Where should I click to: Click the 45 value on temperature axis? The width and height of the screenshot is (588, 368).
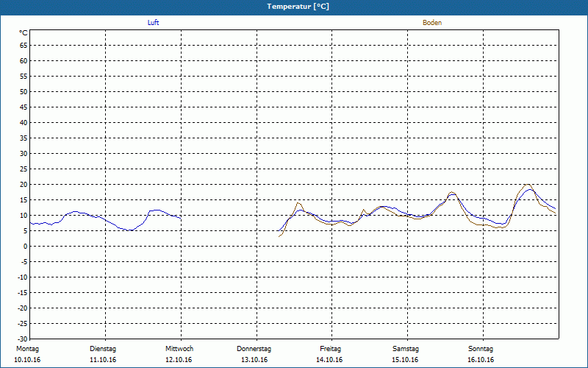point(24,107)
